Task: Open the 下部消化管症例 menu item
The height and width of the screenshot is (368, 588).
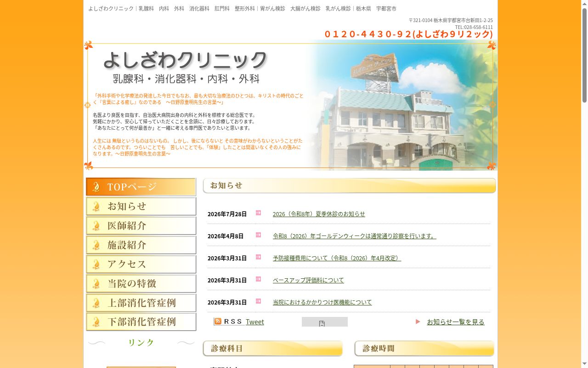Action: [x=141, y=322]
